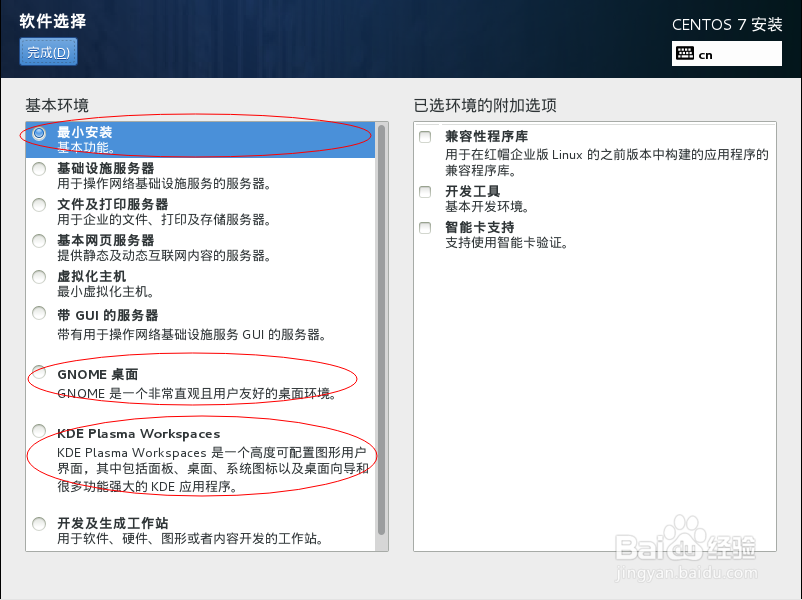Click the 用于操作网络基础设施服务的服务器。 description
The image size is (802, 600).
[164, 184]
